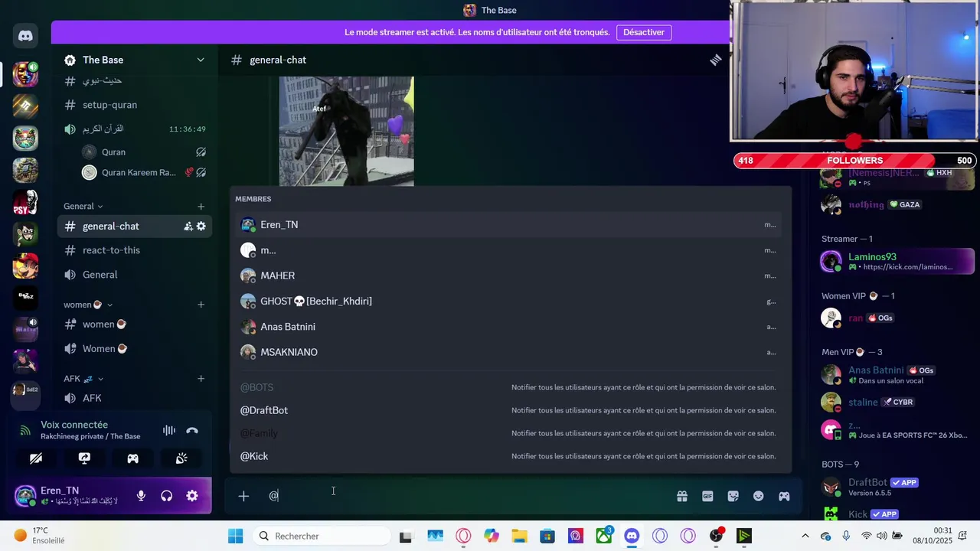Open emoji picker
Image resolution: width=980 pixels, height=551 pixels.
(x=758, y=496)
